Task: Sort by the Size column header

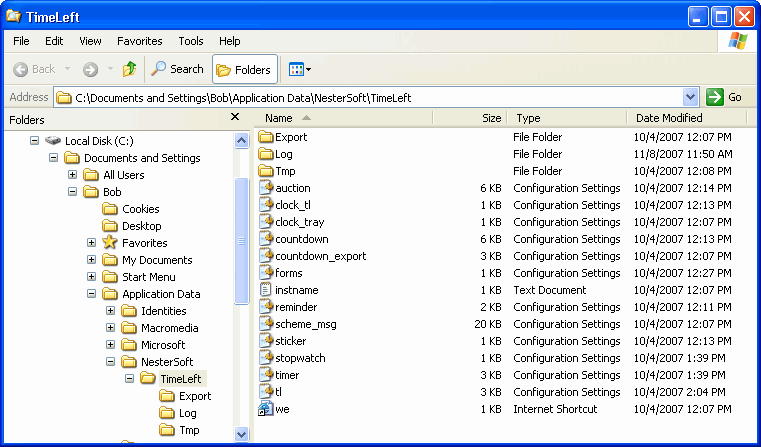Action: [x=470, y=118]
